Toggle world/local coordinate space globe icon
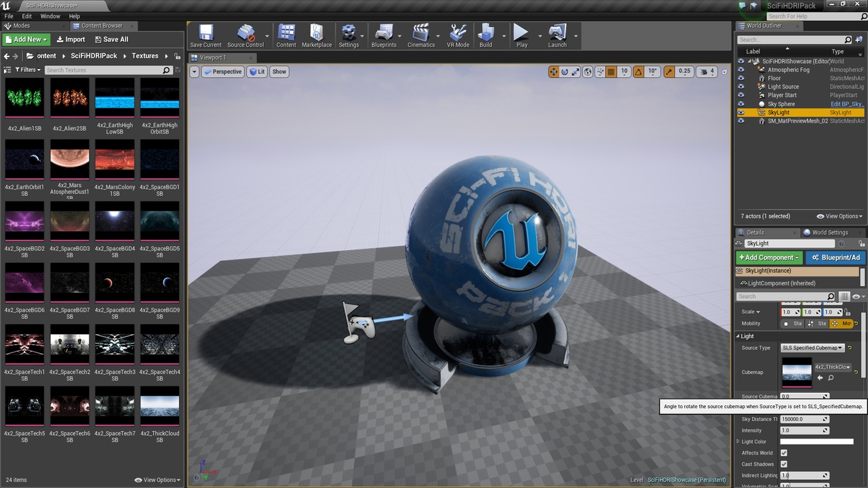 pos(588,71)
